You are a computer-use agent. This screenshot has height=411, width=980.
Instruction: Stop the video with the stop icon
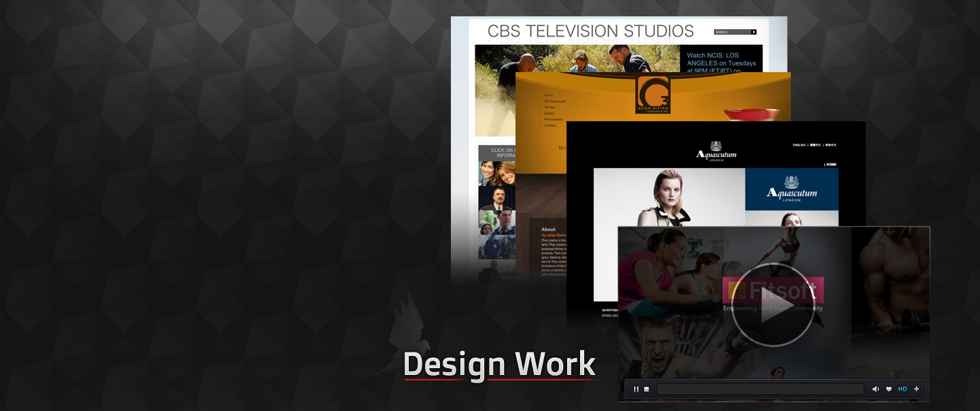tap(647, 389)
